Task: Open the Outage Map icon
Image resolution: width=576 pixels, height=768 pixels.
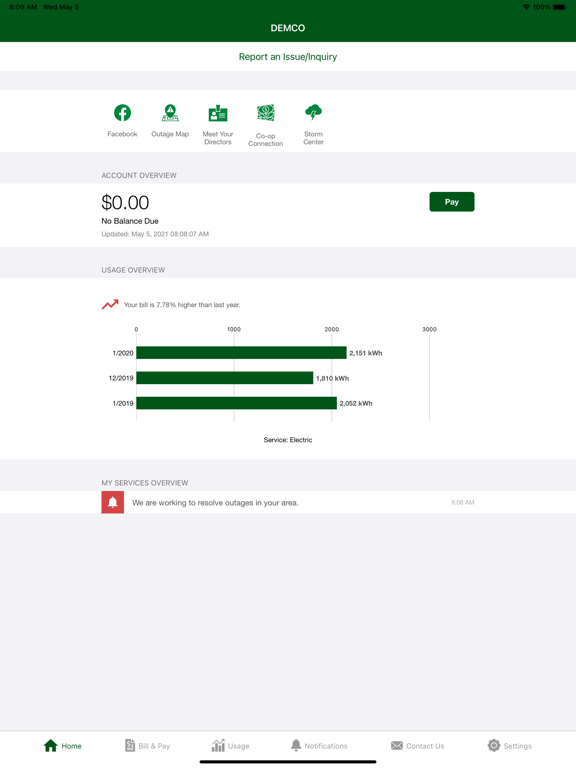Action: coord(170,113)
